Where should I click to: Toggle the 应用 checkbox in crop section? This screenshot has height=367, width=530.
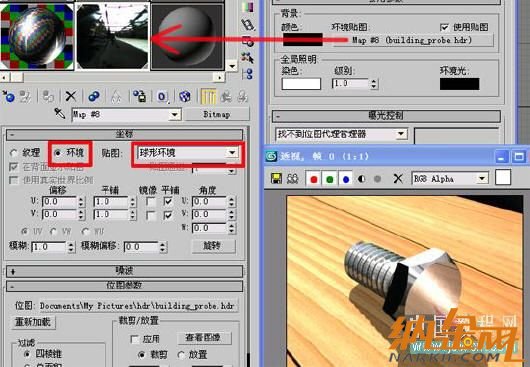[134, 339]
